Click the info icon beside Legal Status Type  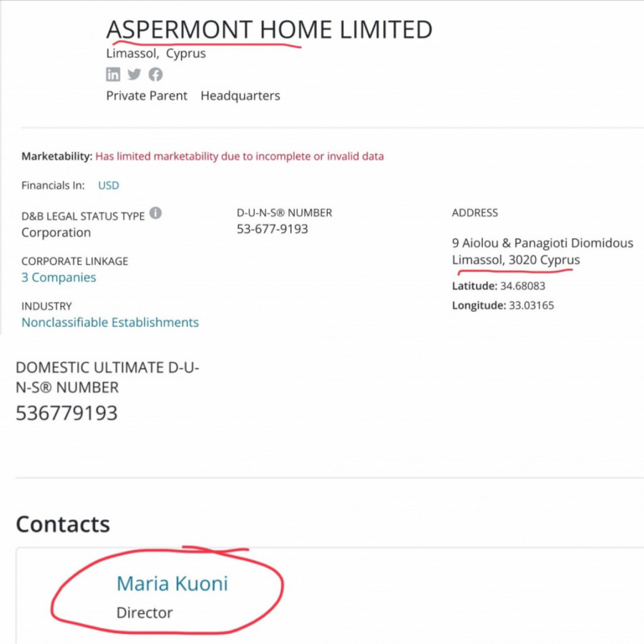[155, 213]
